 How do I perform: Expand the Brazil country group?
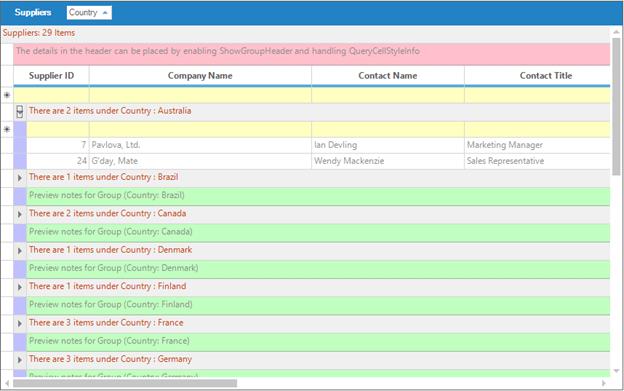20,178
